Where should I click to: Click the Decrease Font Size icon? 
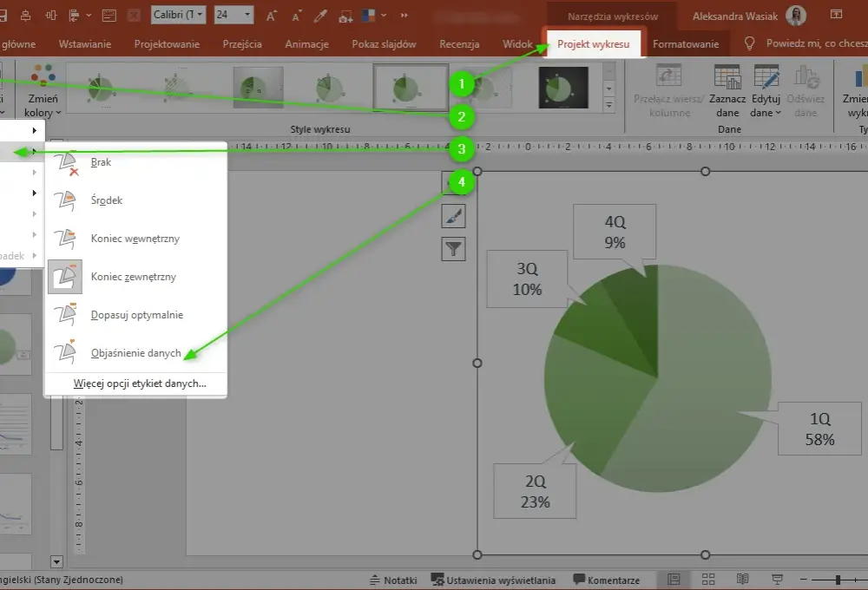click(297, 16)
